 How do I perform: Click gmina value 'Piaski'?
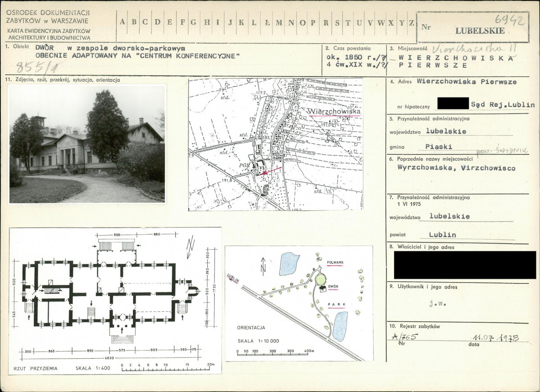point(439,146)
